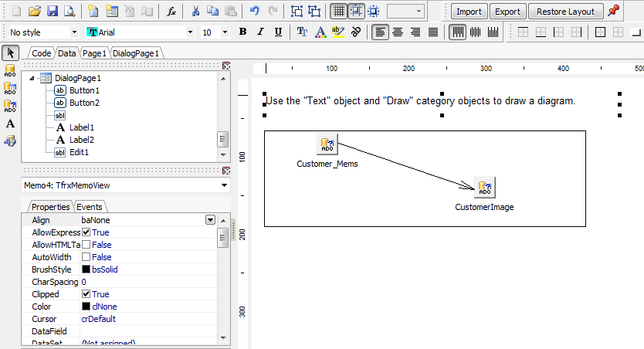Check the AutoWidth checkbox
Screen dimensions: 644x349
click(x=86, y=257)
